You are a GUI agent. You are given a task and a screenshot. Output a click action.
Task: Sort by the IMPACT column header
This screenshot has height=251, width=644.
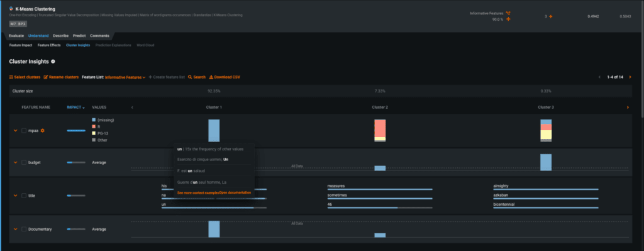point(76,107)
